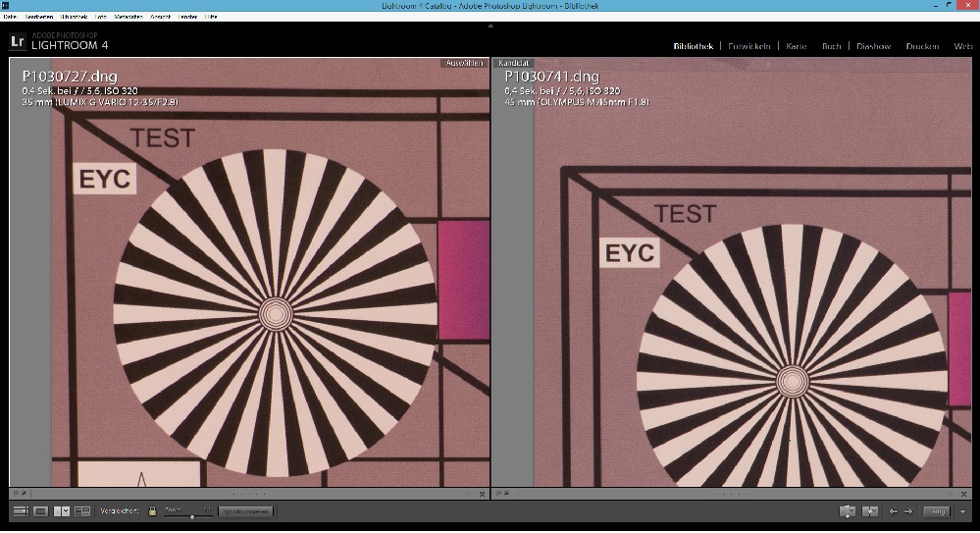This screenshot has height=533, width=980.
Task: Open toolbar content dropdown arrow
Action: 962,511
